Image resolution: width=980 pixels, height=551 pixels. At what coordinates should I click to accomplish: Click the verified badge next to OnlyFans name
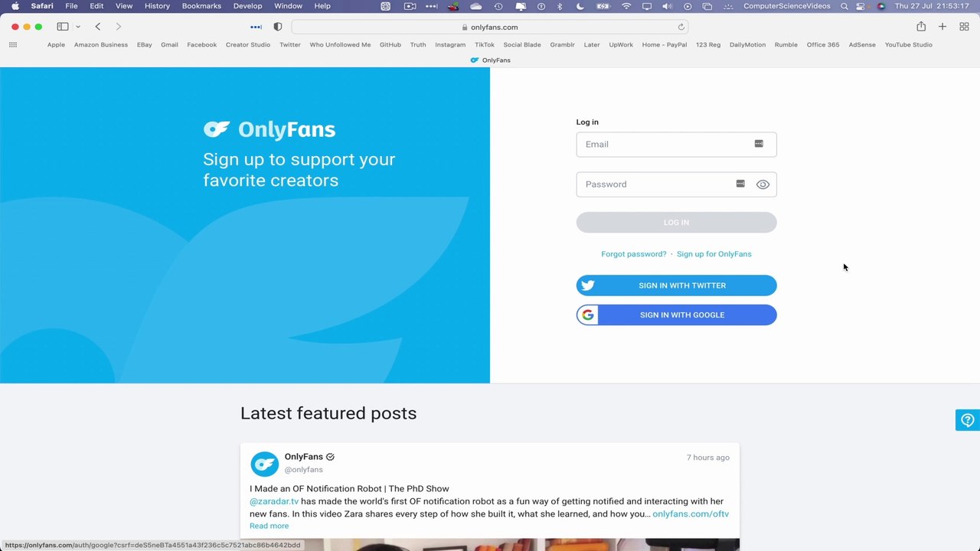[330, 457]
